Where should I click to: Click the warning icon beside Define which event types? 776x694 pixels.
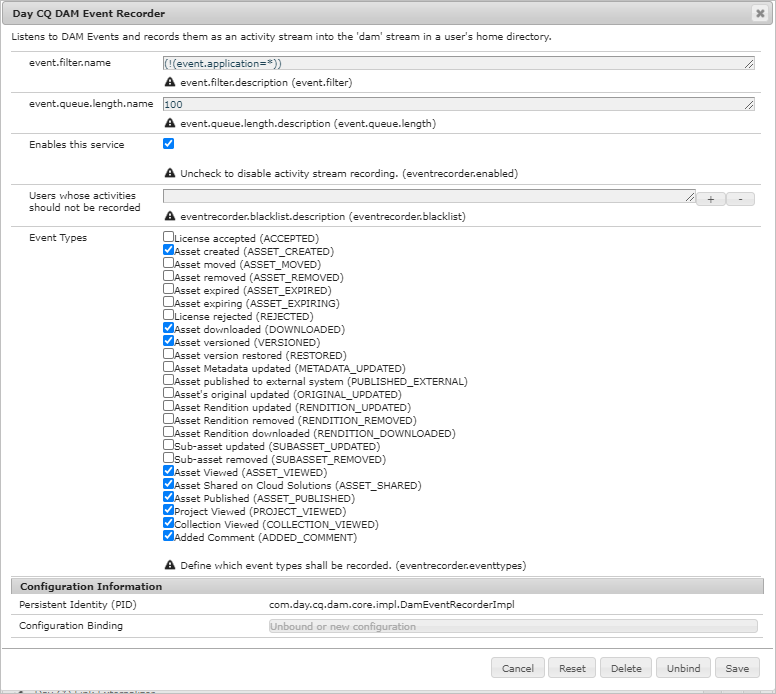tap(170, 565)
